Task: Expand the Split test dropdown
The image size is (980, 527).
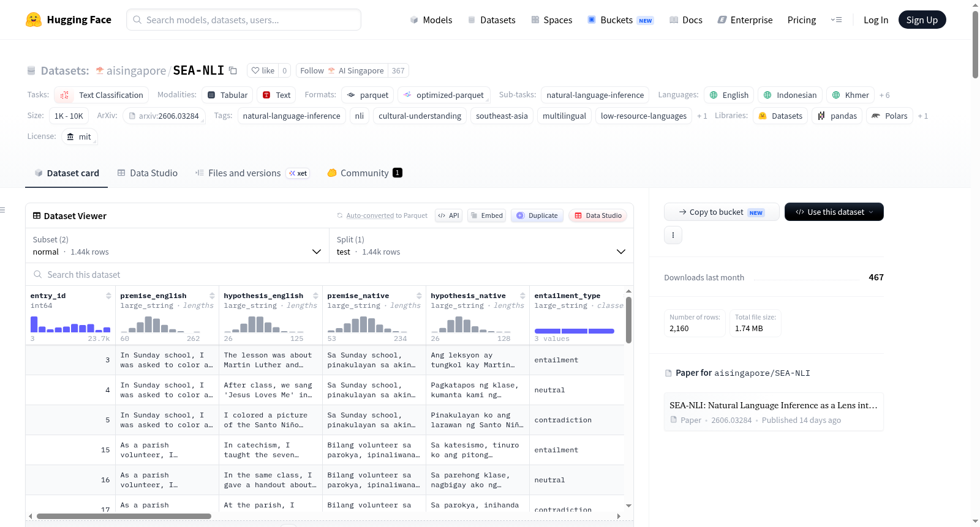Action: pos(481,245)
